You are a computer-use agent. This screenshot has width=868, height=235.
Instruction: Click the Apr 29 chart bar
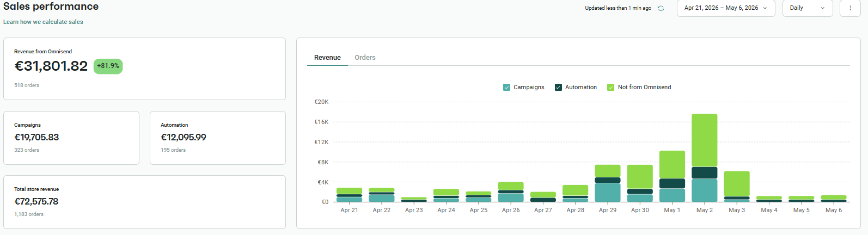[x=607, y=183]
